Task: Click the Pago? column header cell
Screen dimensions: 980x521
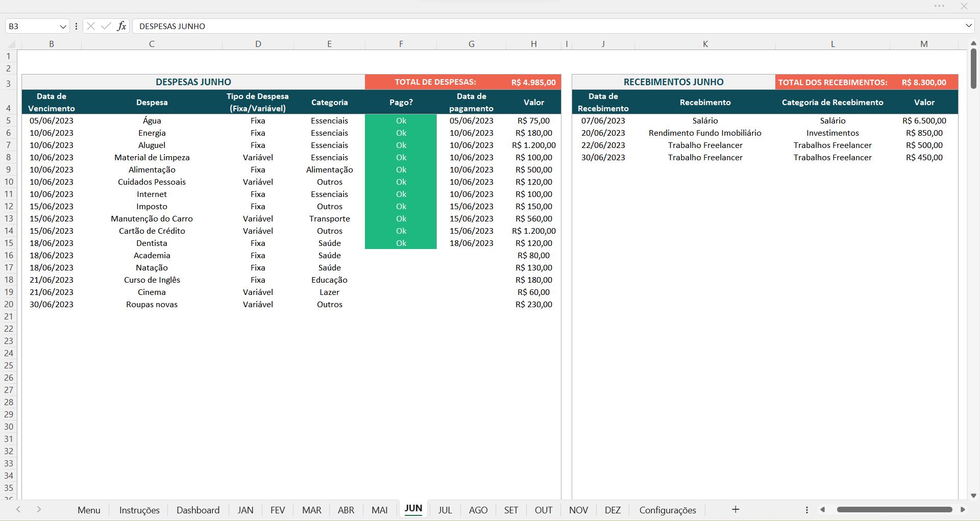Action: (x=401, y=102)
